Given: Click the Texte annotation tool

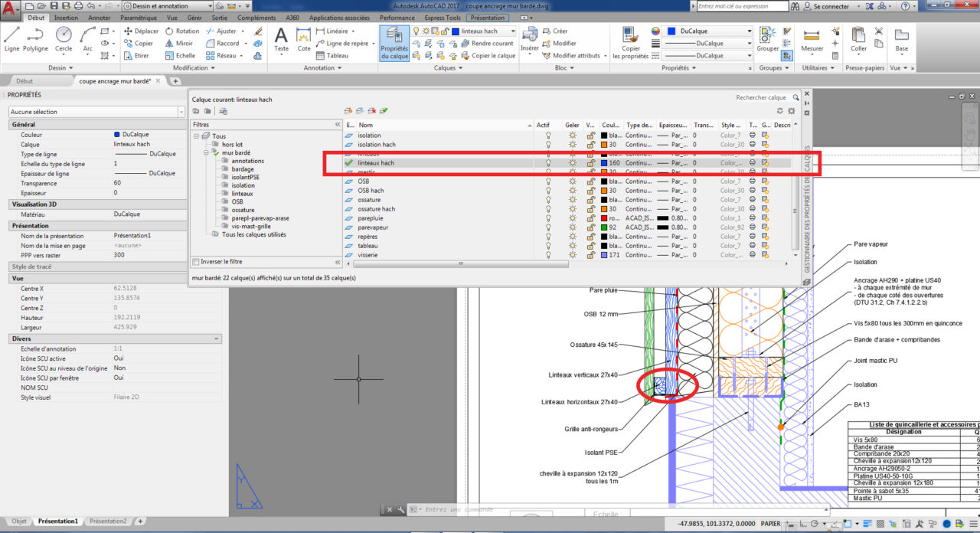Looking at the screenshot, I should pyautogui.click(x=281, y=40).
